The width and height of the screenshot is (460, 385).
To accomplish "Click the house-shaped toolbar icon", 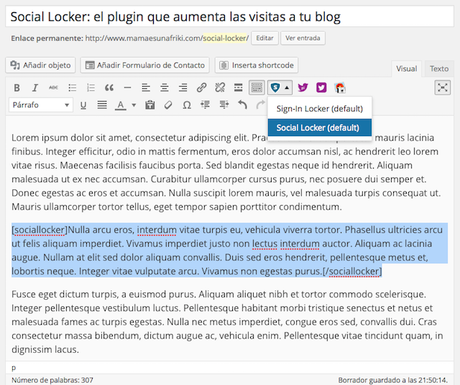I will (x=340, y=88).
